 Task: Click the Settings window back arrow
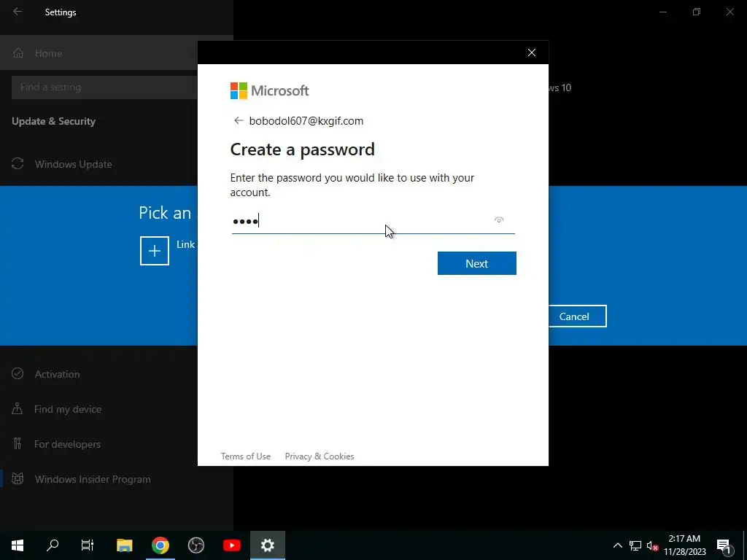point(18,12)
